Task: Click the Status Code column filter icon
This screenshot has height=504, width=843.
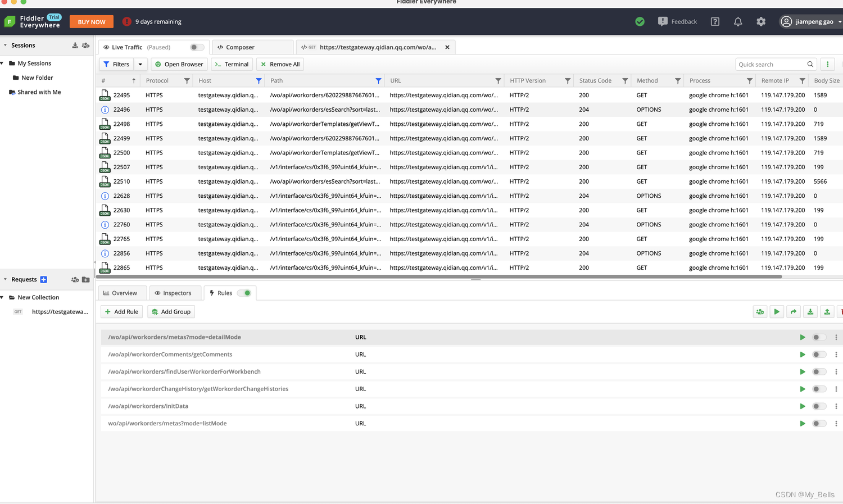Action: click(625, 81)
